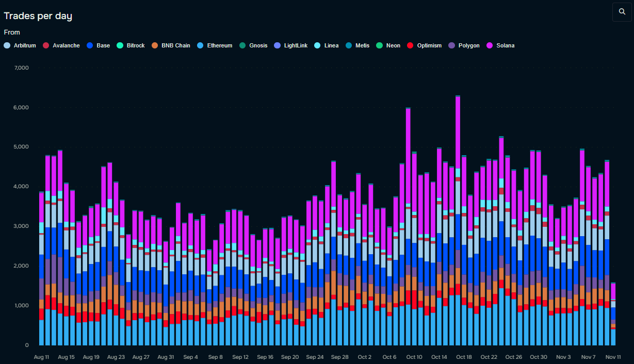The image size is (634, 364).
Task: Click the Oct 30 x-axis label
Action: tap(538, 357)
